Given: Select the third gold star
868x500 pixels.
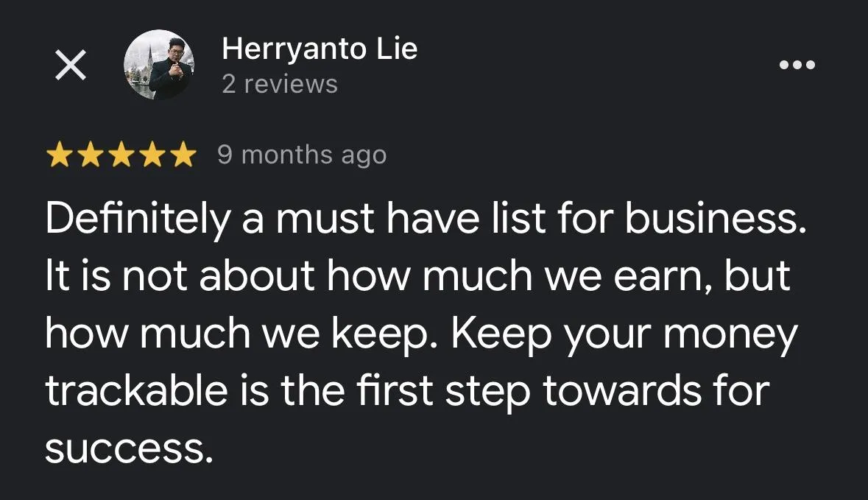Looking at the screenshot, I should point(121,155).
